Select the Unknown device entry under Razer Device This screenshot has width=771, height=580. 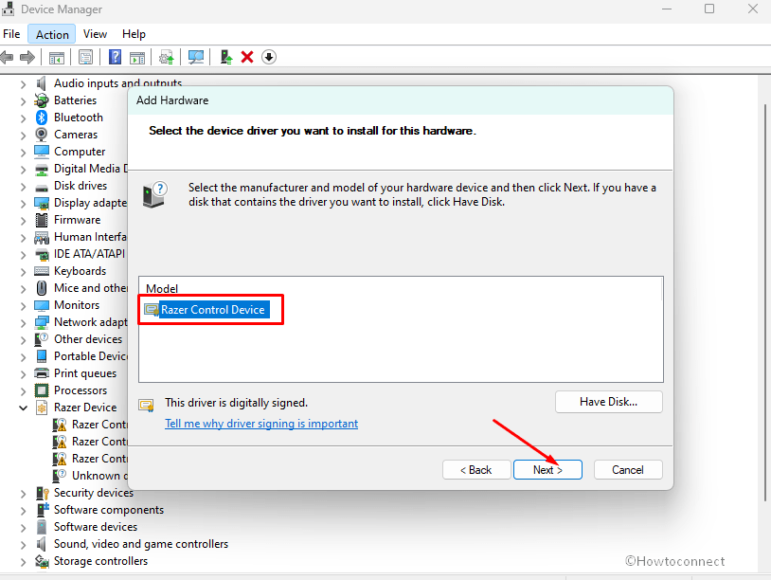(x=100, y=475)
